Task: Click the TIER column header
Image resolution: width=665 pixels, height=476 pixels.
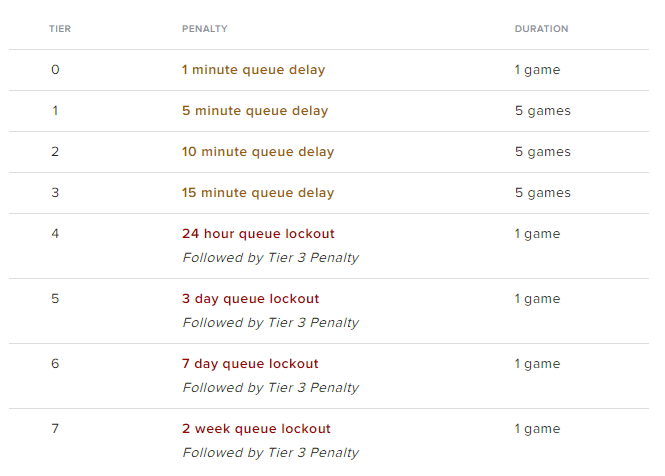Action: click(59, 29)
